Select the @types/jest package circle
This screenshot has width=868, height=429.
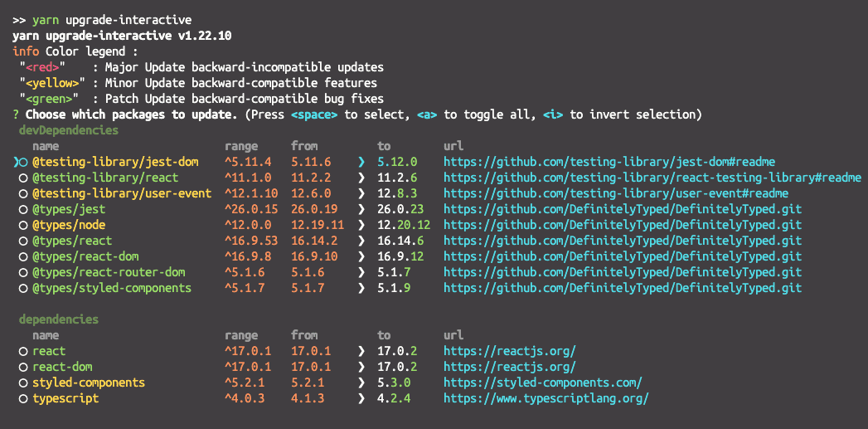click(x=23, y=209)
